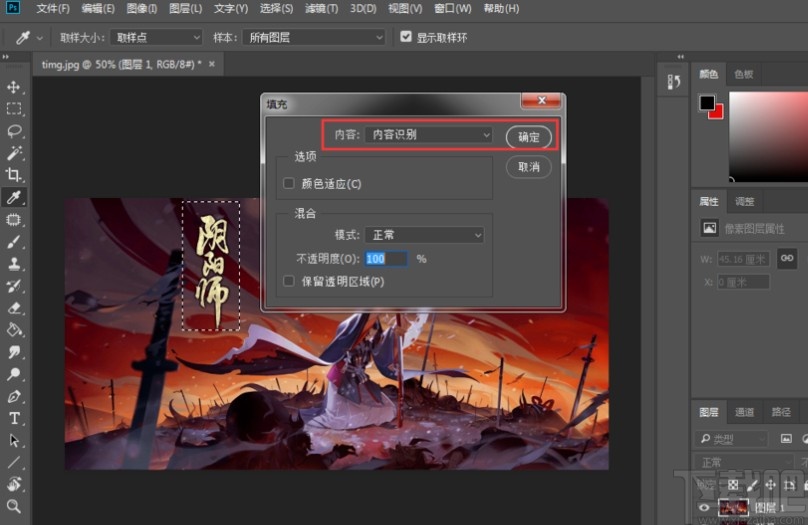Select the Magic Wand tool
808x525 pixels.
14,153
